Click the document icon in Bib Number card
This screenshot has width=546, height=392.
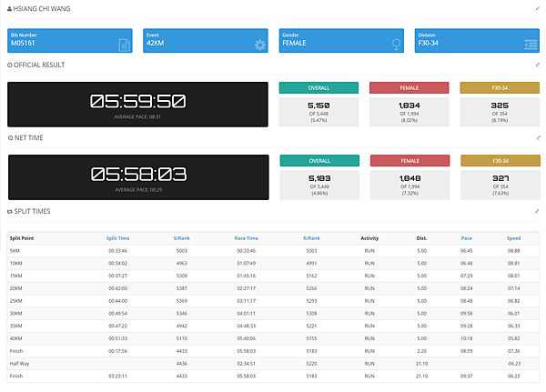[x=125, y=45]
